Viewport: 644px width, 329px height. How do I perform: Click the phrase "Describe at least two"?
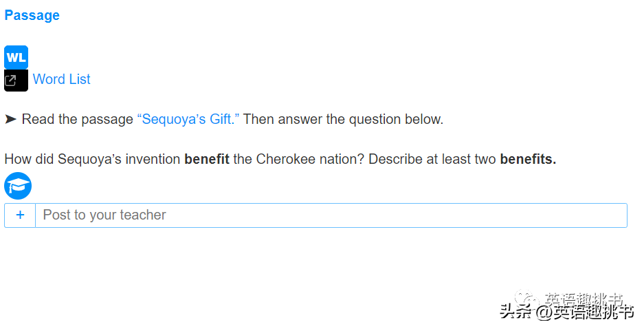tap(432, 159)
